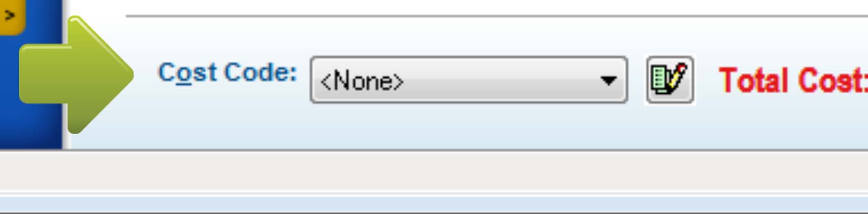Click the Cost Code label text
The height and width of the screenshot is (214, 868).
[227, 73]
